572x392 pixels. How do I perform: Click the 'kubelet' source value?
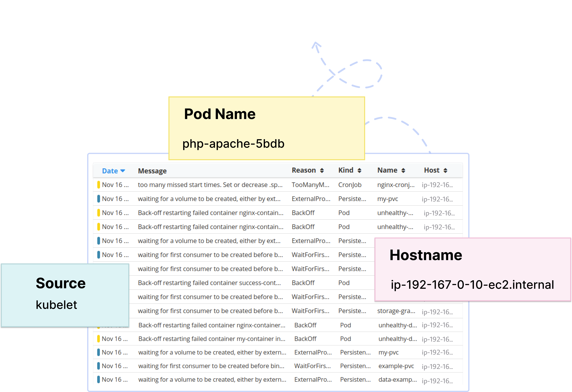point(56,305)
